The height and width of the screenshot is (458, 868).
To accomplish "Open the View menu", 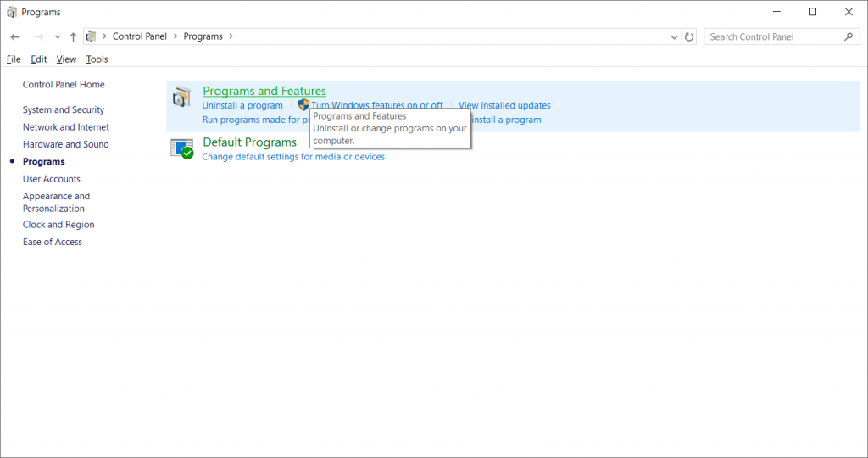I will click(66, 59).
